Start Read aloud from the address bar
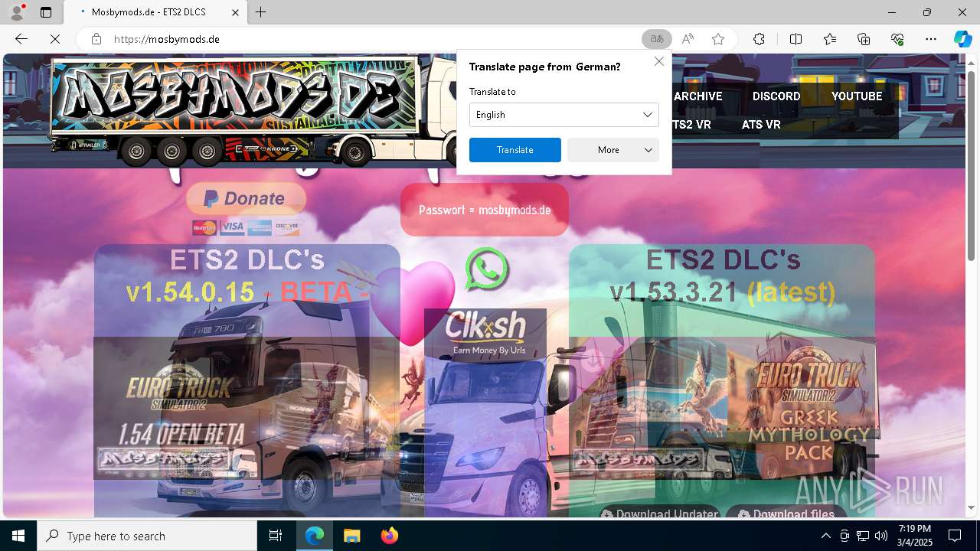The height and width of the screenshot is (551, 980). 688,39
